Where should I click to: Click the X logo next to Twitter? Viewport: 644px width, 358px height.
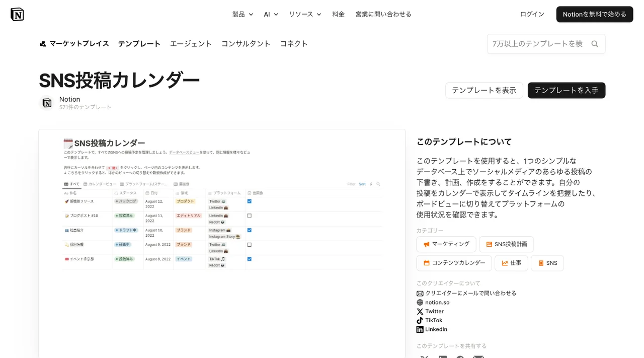tap(420, 312)
